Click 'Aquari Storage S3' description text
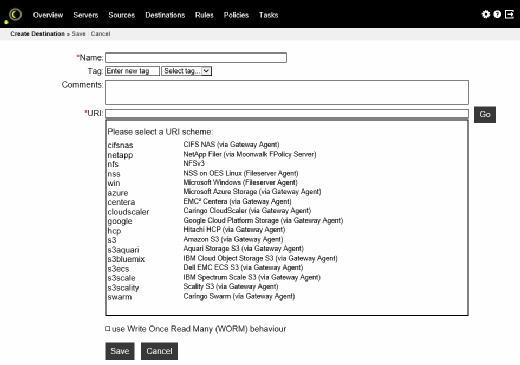 [x=244, y=249]
